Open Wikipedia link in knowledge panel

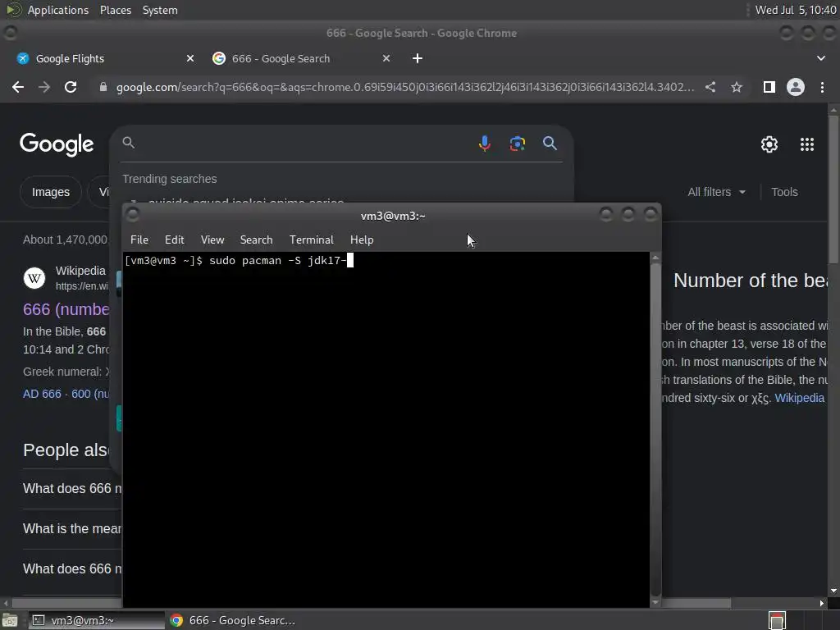pyautogui.click(x=799, y=398)
